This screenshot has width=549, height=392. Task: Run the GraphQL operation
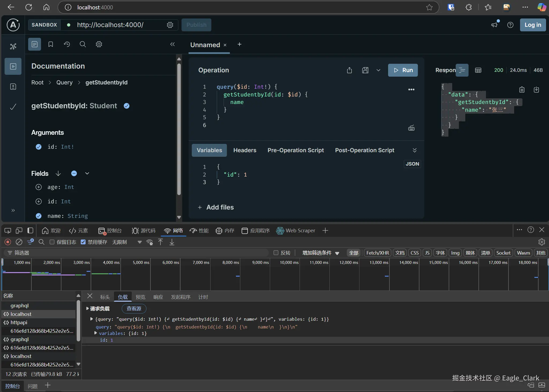pos(403,70)
